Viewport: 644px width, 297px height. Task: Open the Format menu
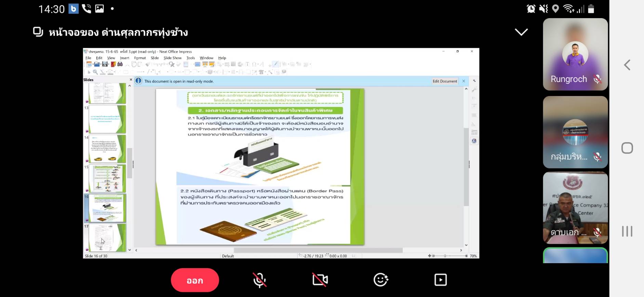[140, 58]
